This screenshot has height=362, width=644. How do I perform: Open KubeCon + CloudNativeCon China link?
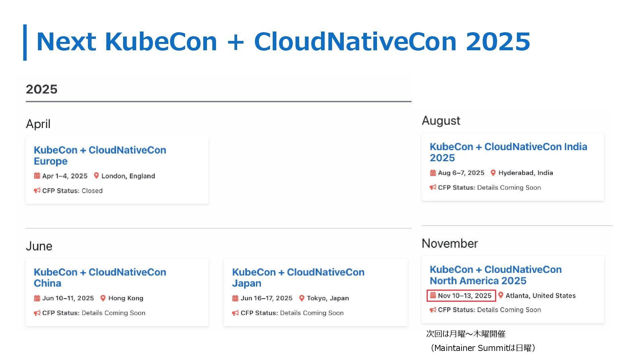pos(100,278)
